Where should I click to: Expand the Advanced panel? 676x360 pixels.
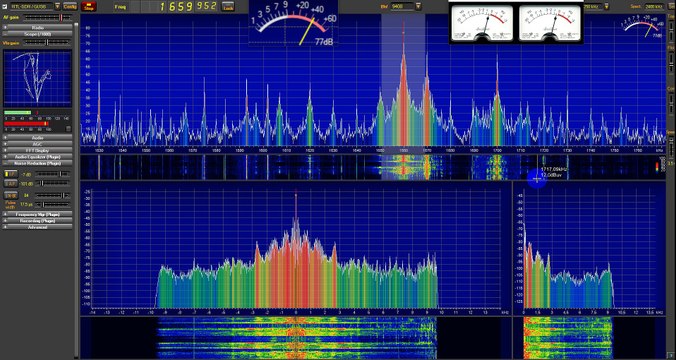pos(38,227)
